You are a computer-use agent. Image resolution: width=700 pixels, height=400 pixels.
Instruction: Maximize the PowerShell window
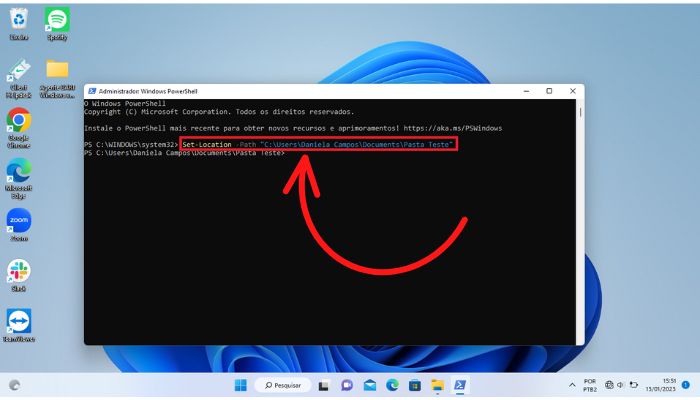pos(549,91)
